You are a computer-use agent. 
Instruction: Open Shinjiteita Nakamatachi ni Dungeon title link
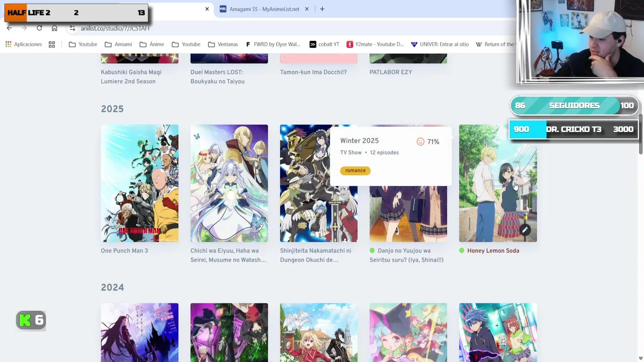pos(315,255)
